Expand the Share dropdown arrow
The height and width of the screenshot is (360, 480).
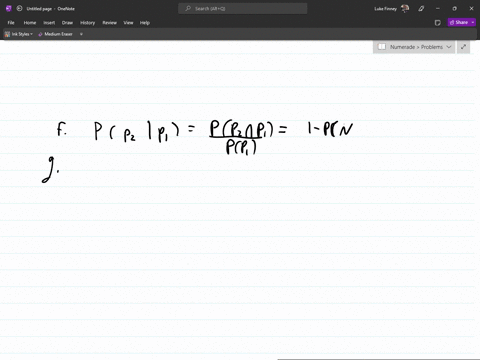(473, 22)
